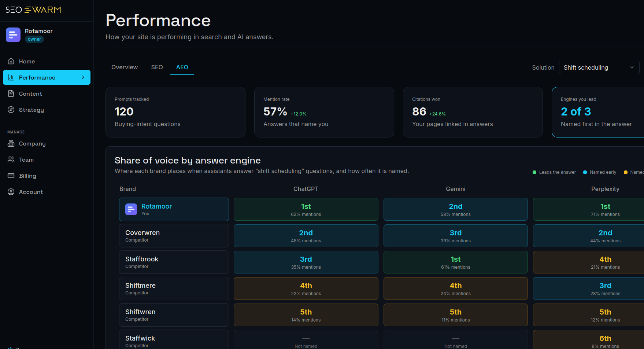The image size is (644, 349).
Task: Open the Solution dropdown showing Shift scheduling
Action: click(599, 67)
